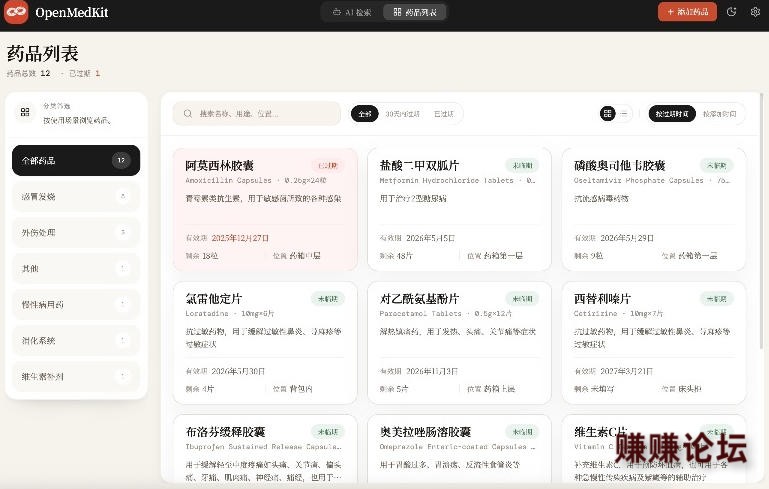The width and height of the screenshot is (769, 489).
Task: Open settings via the gear icon
Action: (x=755, y=12)
